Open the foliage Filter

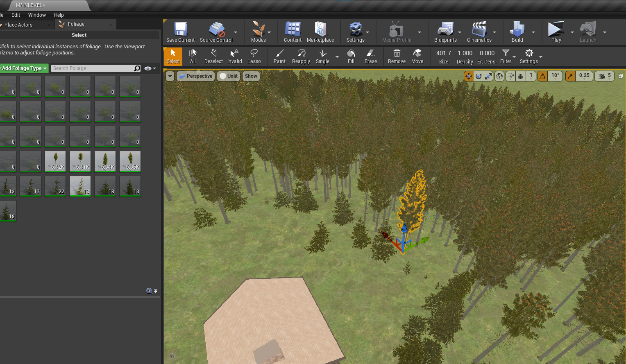(506, 57)
